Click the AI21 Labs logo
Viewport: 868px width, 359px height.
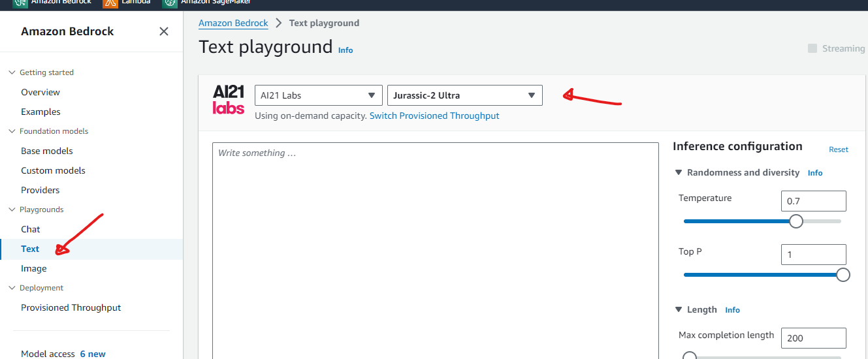228,99
